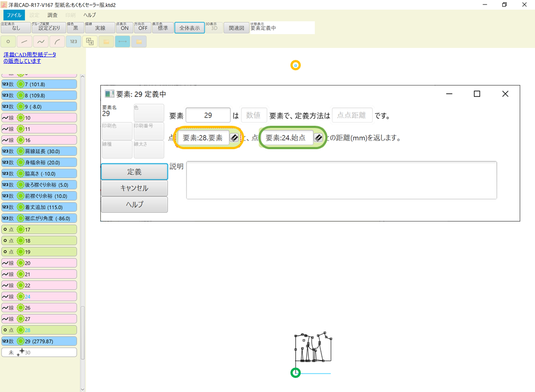Viewport: 535px width, 392px height.
Task: Click the 定義 button
Action: [x=134, y=171]
